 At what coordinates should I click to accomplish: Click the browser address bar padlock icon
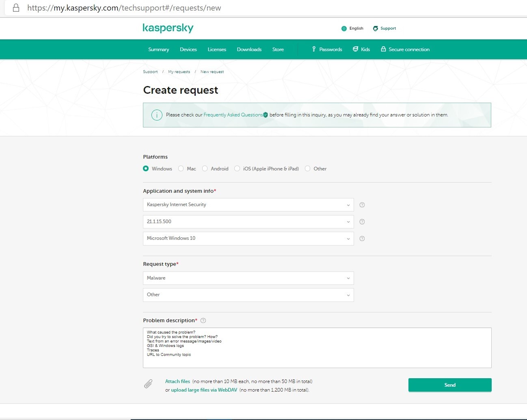[16, 8]
